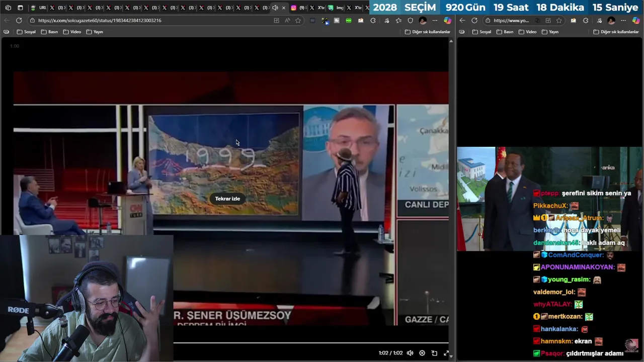Open the extensions puzzle icon in left window
644x362 pixels.
[373, 21]
